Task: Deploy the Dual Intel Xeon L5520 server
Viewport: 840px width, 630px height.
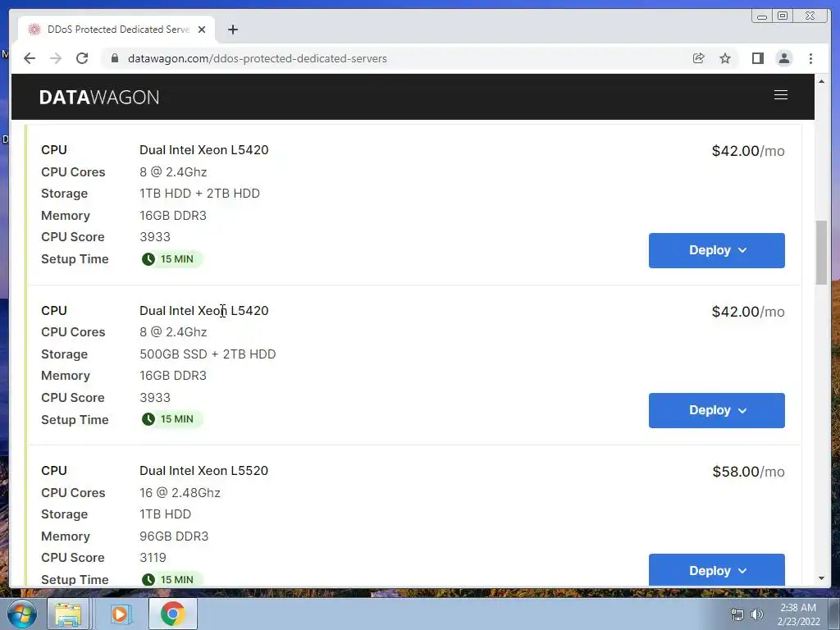Action: pyautogui.click(x=716, y=570)
